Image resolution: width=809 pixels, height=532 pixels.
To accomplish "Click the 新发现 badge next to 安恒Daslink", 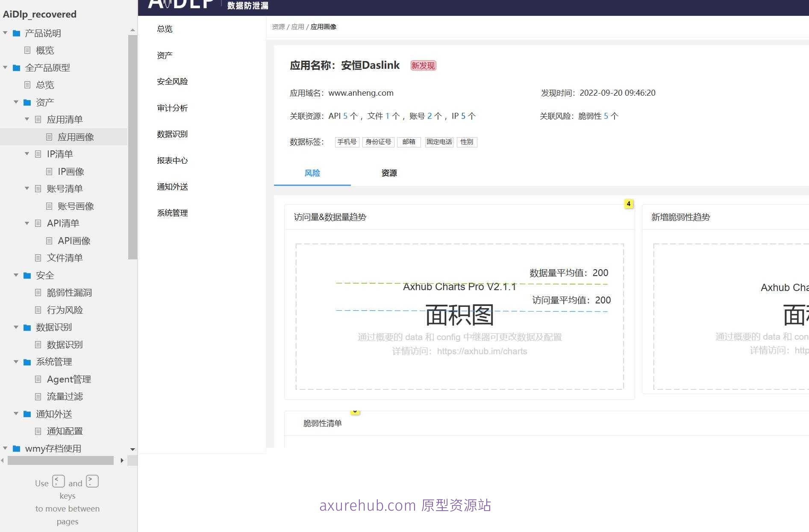I will click(x=423, y=65).
